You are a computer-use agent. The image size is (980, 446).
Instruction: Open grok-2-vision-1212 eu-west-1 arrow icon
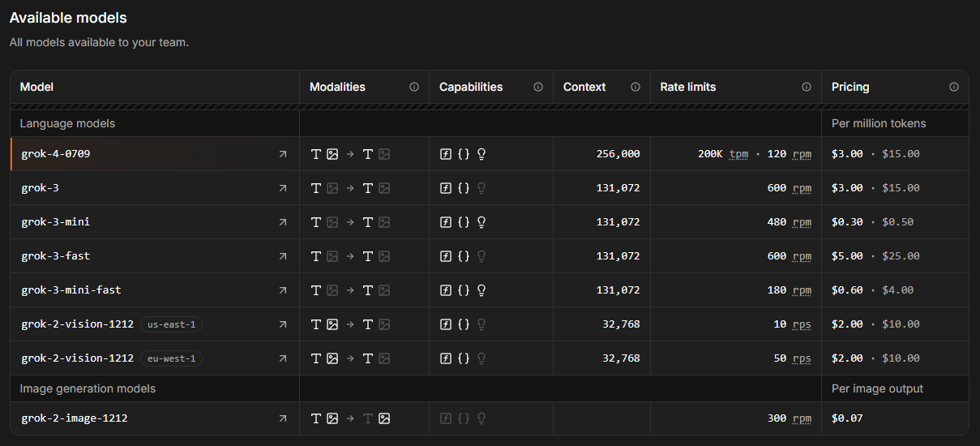pos(282,358)
